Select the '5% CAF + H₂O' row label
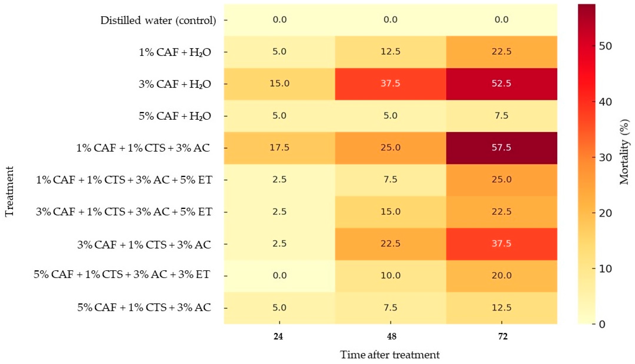The image size is (635, 364). [x=175, y=116]
